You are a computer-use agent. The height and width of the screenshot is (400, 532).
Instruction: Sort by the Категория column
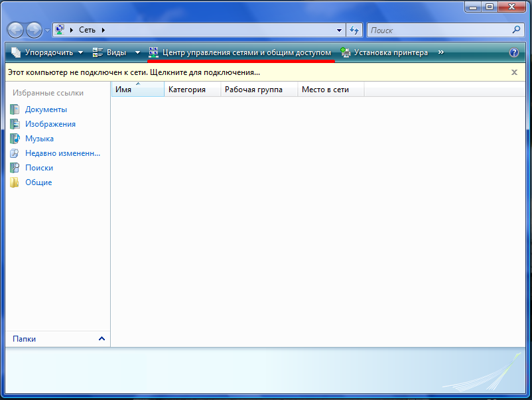[x=192, y=90]
